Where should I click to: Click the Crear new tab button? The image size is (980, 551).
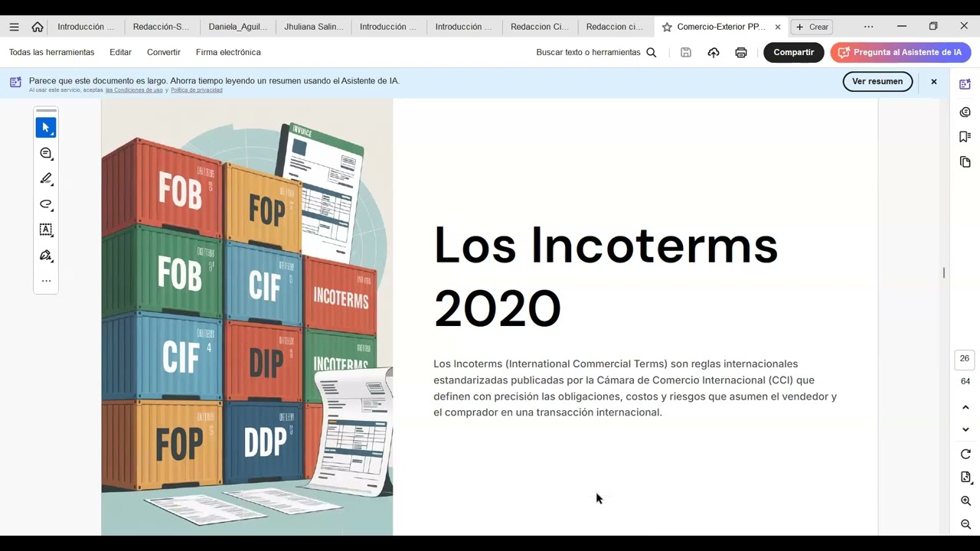click(x=812, y=27)
